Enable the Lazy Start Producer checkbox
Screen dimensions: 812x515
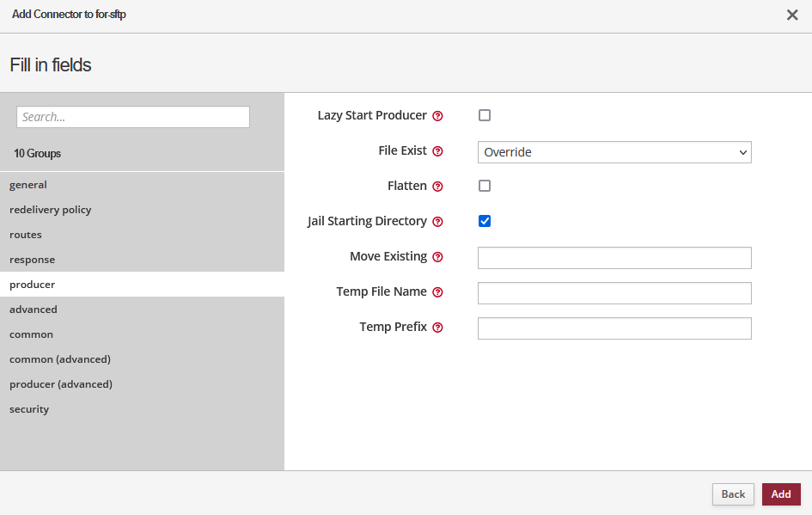(485, 115)
